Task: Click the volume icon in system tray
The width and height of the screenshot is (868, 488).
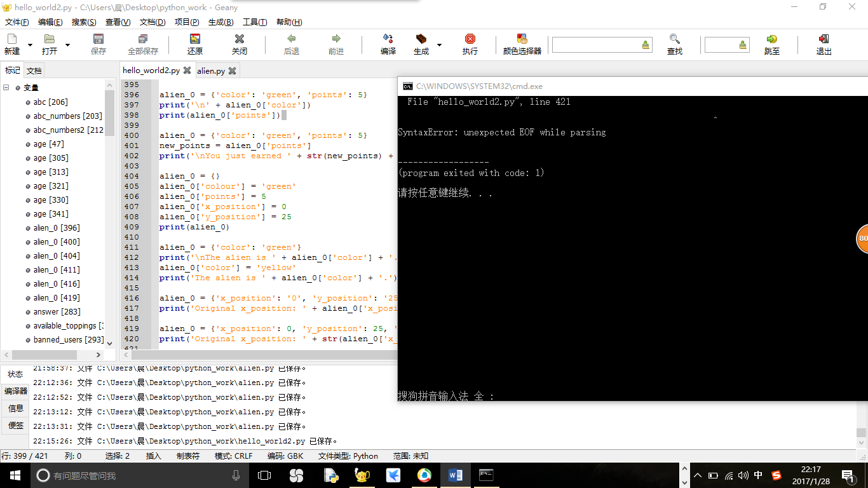Action: pos(743,475)
